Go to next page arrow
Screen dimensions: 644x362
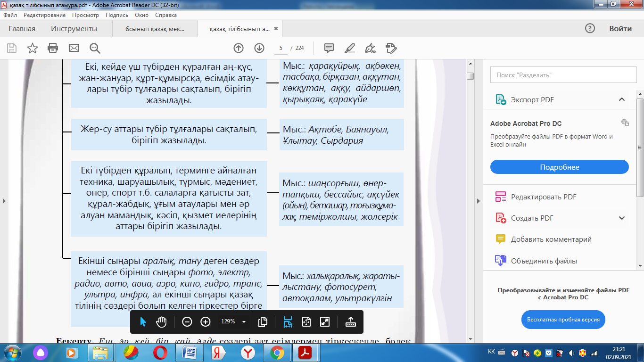(259, 48)
